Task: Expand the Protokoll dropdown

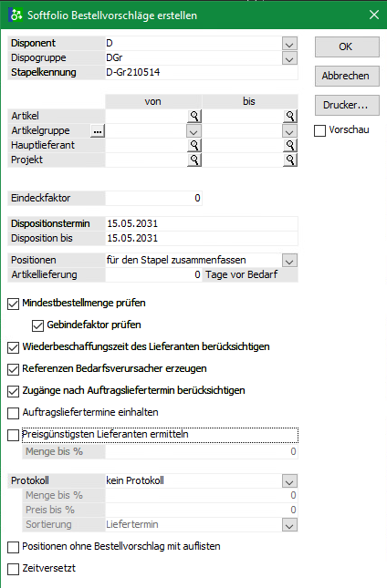Action: [x=289, y=481]
